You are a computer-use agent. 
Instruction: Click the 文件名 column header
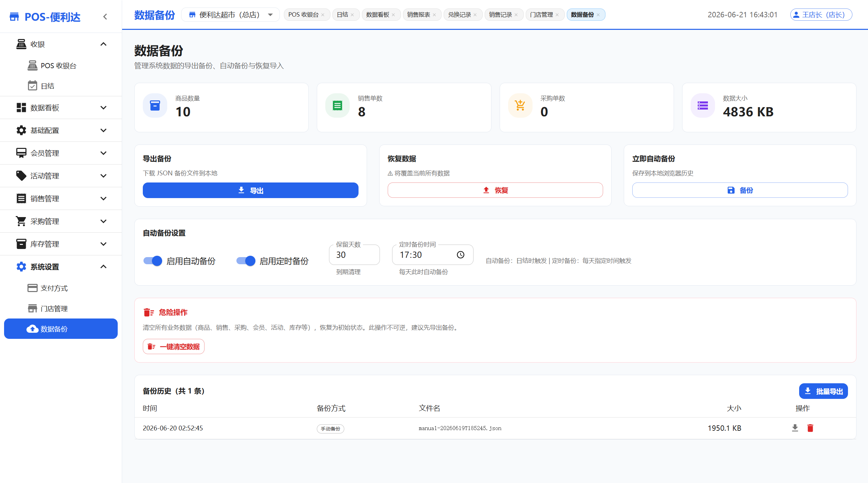pyautogui.click(x=429, y=408)
